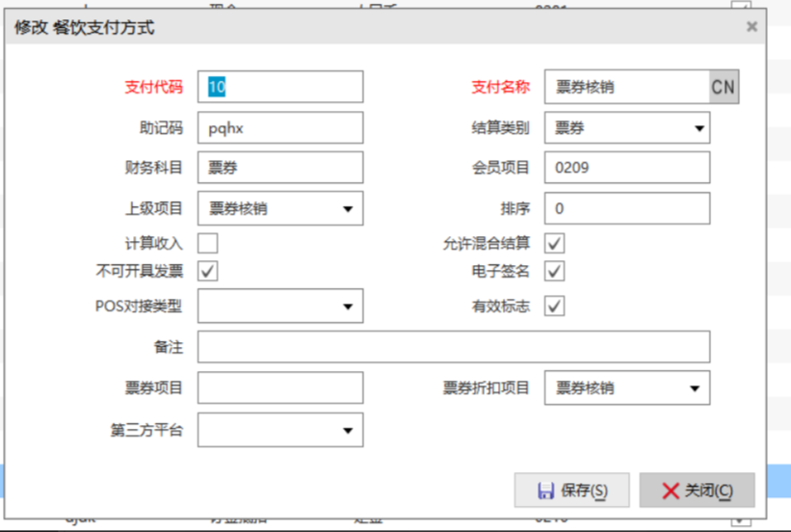Click the CN language indicator button
This screenshot has width=791, height=532.
pos(724,87)
